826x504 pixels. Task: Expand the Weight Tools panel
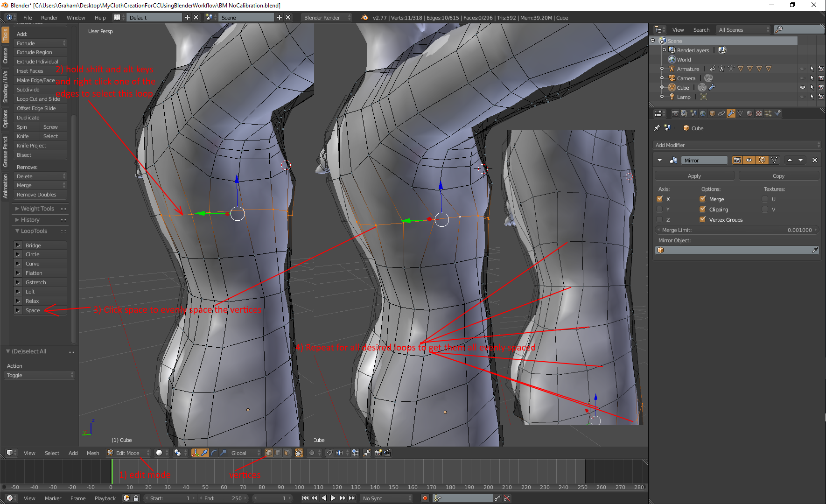click(x=40, y=209)
